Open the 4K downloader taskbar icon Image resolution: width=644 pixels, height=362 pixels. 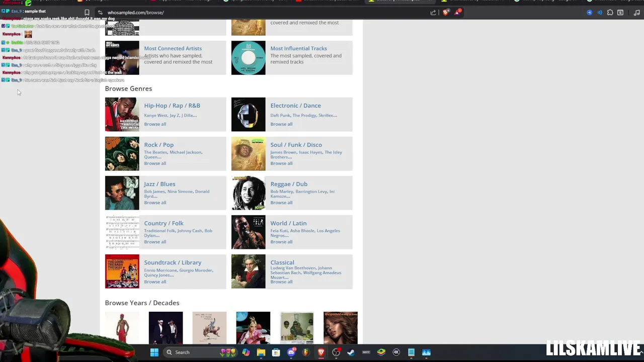(396, 352)
